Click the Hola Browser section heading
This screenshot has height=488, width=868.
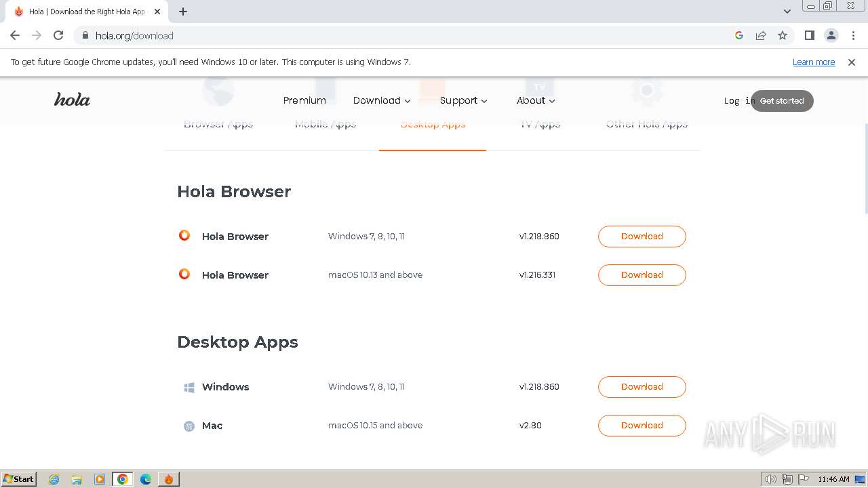coord(234,191)
